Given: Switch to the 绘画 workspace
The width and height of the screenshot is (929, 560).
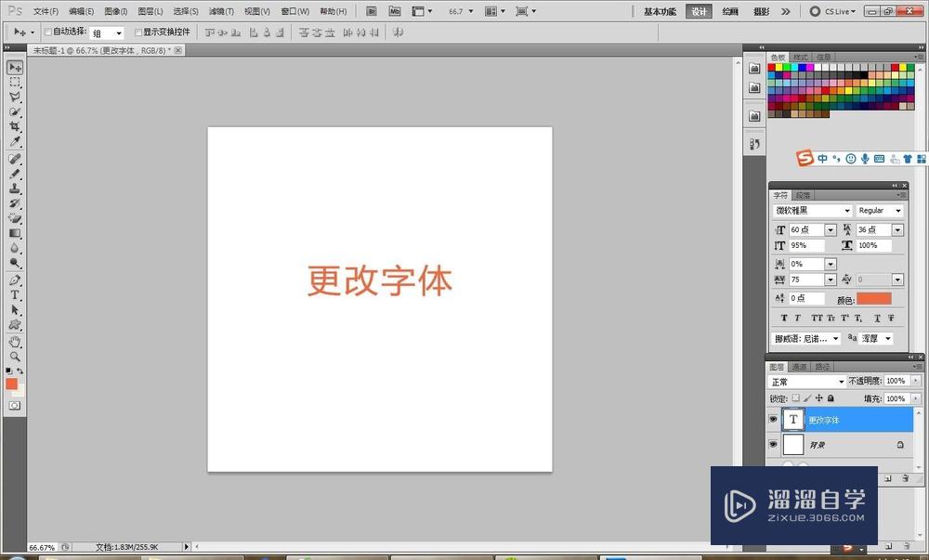Looking at the screenshot, I should point(729,11).
